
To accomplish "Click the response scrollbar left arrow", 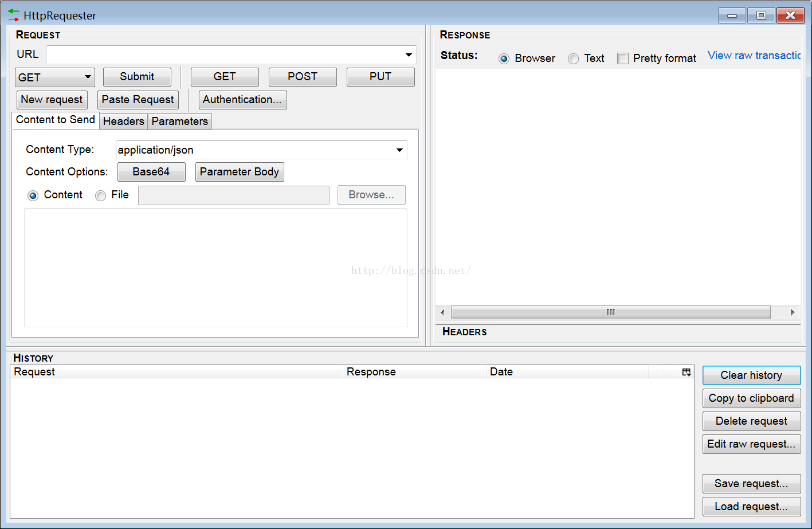I will tap(442, 312).
